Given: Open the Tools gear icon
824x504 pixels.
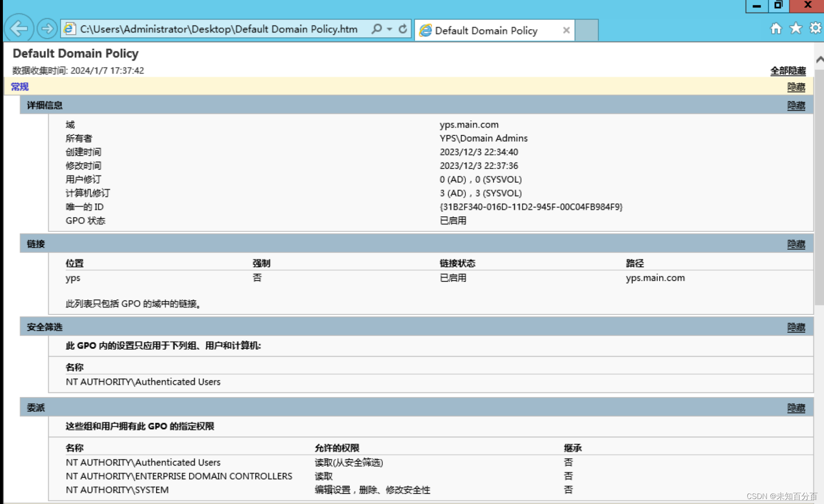Looking at the screenshot, I should click(x=815, y=29).
